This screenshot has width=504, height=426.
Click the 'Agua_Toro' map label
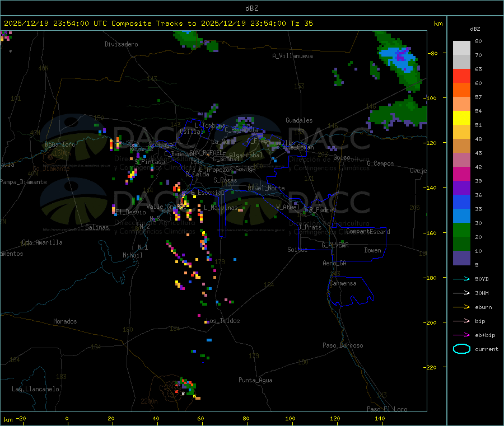pyautogui.click(x=60, y=144)
